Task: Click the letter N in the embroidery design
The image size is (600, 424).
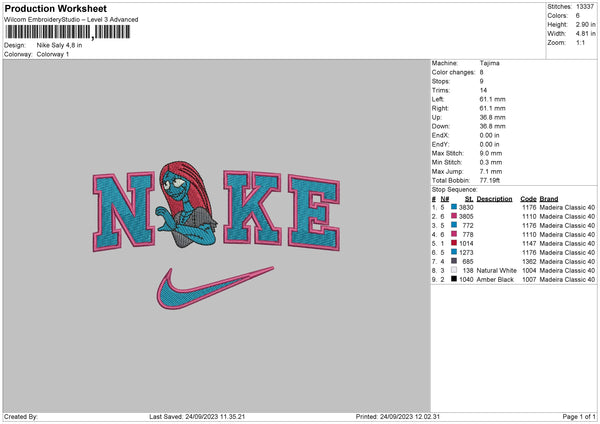Action: [x=124, y=212]
